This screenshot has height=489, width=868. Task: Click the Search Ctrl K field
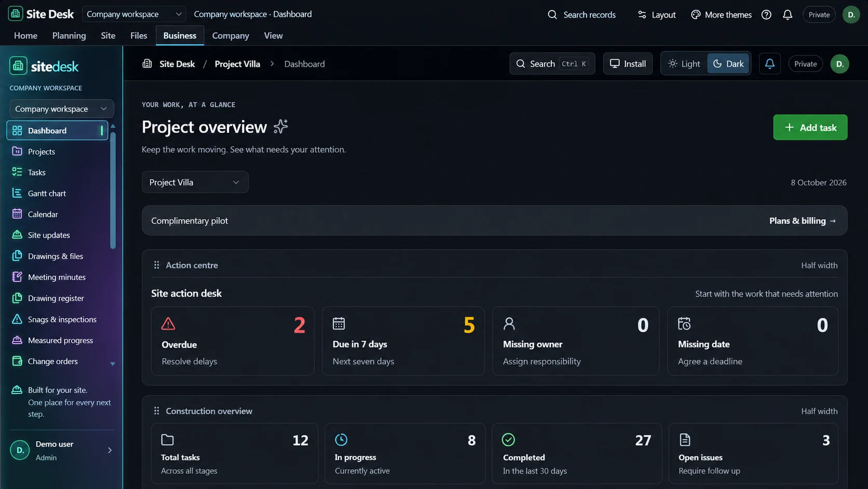[x=552, y=64]
